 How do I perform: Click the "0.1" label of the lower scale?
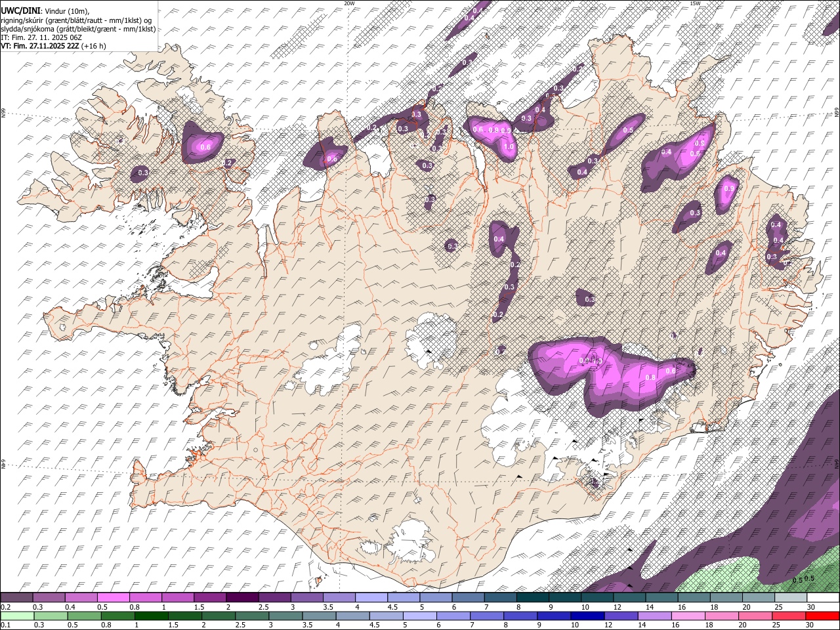pyautogui.click(x=6, y=624)
